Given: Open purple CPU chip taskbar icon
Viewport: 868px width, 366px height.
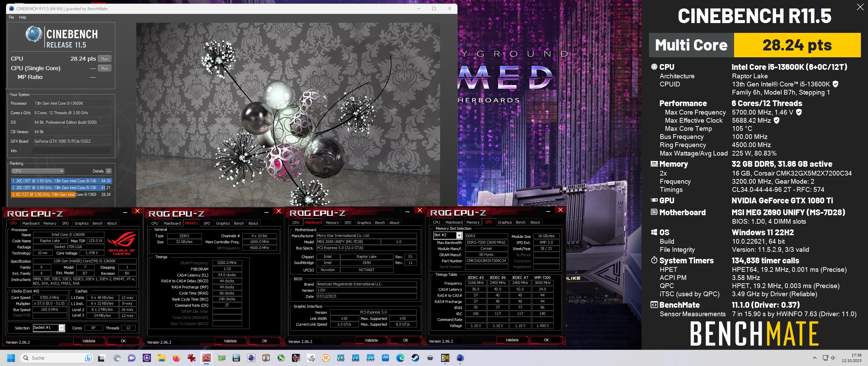Looking at the screenshot, I should [146, 358].
